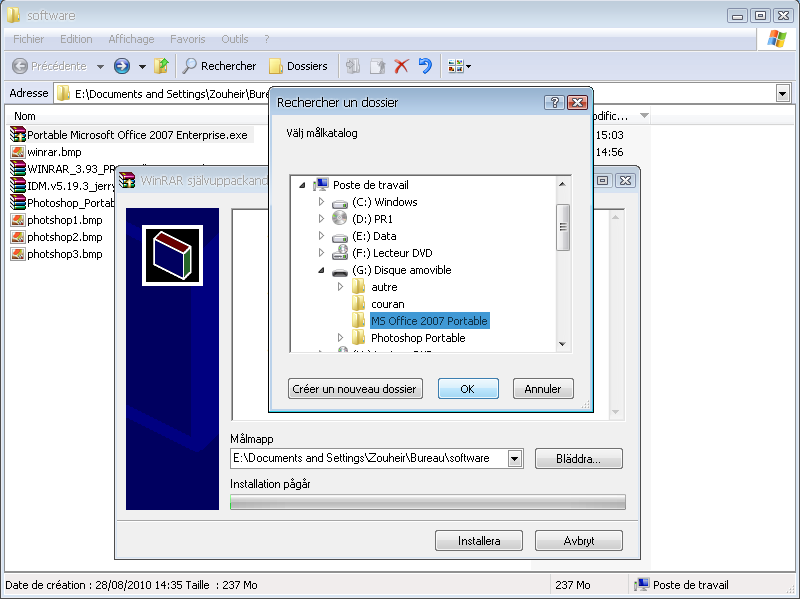Select the (F:) Lecteur DVD icon
The height and width of the screenshot is (599, 800).
click(x=340, y=253)
